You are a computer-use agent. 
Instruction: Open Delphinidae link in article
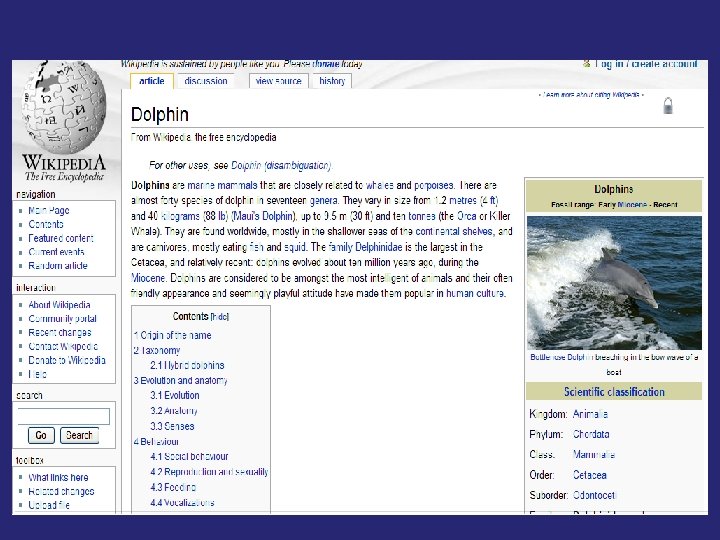coord(379,247)
